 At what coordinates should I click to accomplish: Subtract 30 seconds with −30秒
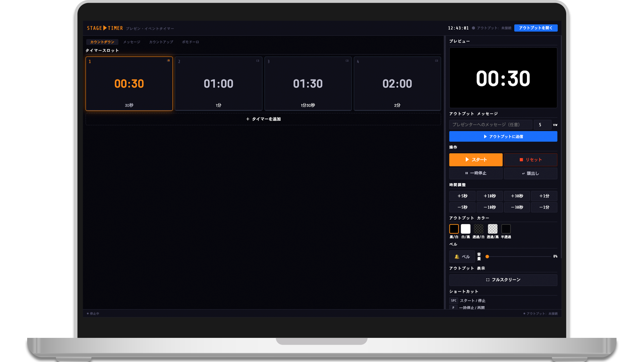click(x=517, y=207)
